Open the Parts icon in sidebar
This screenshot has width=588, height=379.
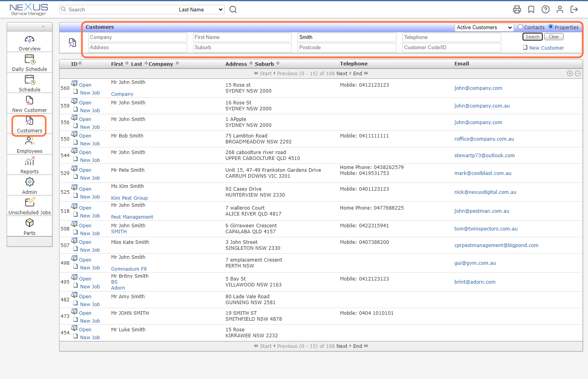pos(29,223)
